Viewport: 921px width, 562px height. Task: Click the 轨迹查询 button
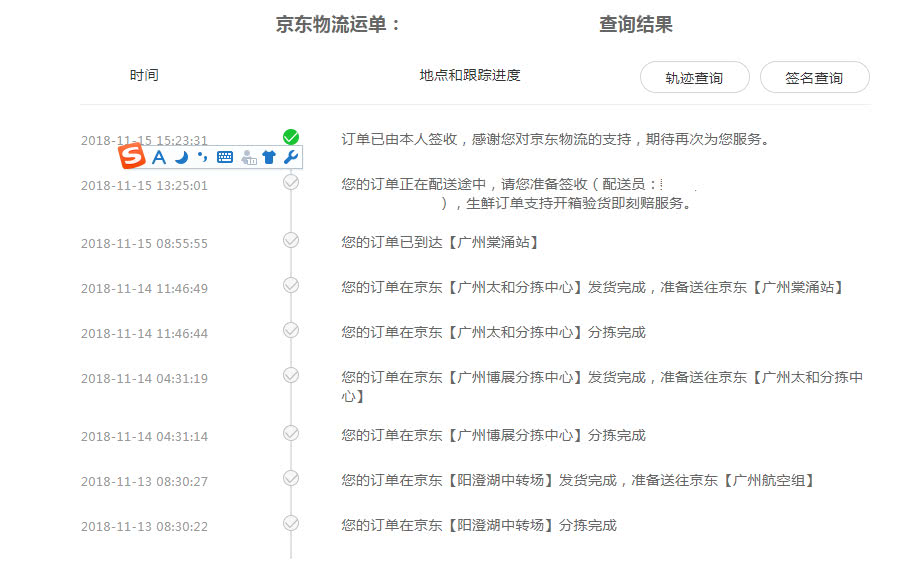pos(694,78)
